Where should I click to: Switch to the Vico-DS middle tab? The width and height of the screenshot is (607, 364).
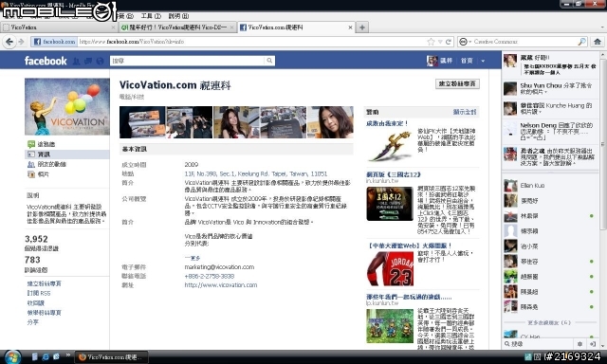click(x=176, y=27)
